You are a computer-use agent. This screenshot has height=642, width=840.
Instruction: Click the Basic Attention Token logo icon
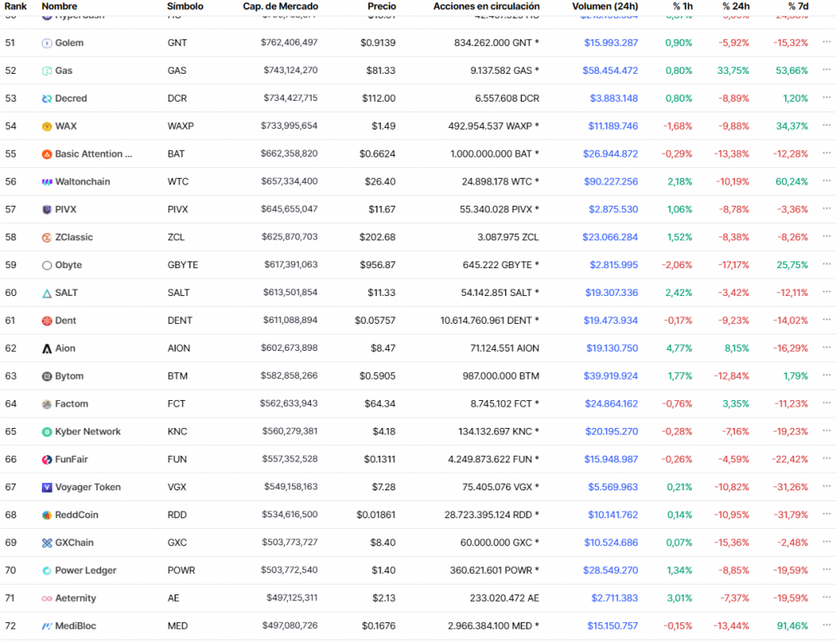click(47, 155)
